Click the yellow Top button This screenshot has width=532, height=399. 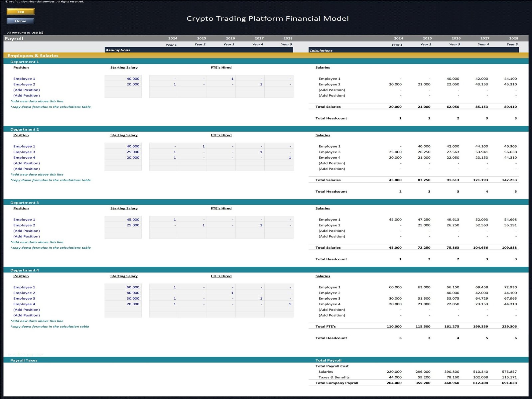pos(21,12)
